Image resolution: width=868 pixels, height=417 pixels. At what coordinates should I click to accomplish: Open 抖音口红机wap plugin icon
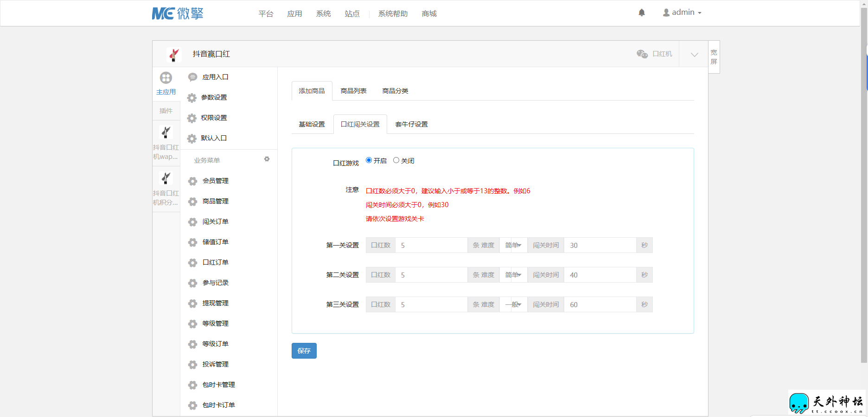[166, 133]
